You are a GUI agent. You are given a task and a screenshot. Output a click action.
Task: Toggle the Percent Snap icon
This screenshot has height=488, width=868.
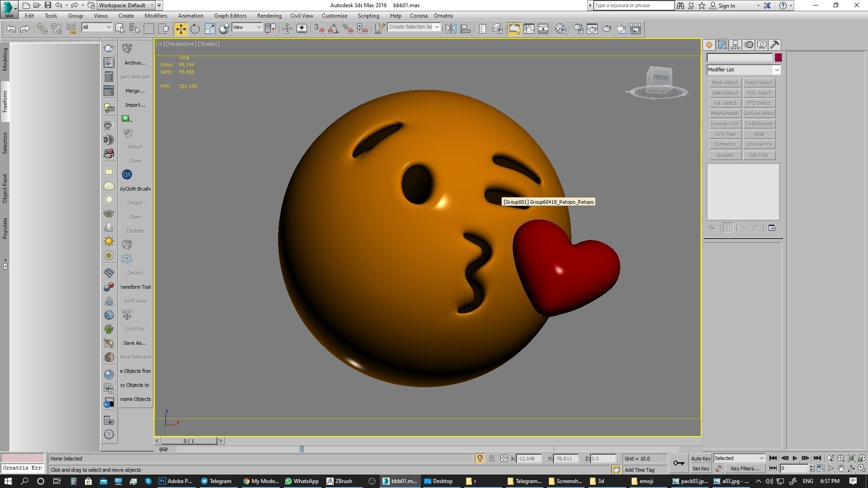[348, 29]
